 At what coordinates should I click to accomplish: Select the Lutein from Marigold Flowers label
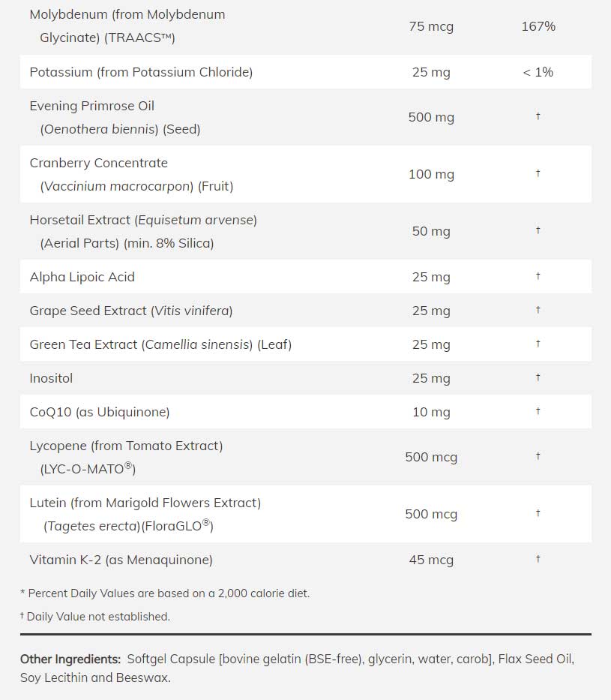145,503
